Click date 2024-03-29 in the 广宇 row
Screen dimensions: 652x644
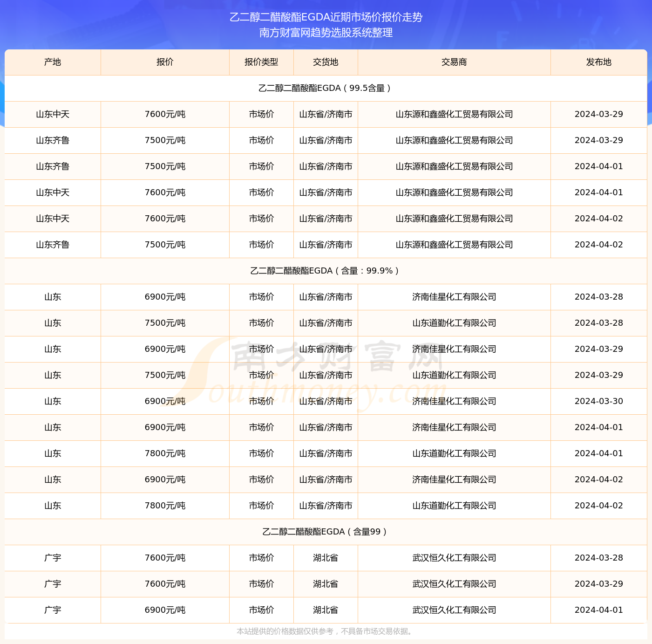pyautogui.click(x=599, y=584)
